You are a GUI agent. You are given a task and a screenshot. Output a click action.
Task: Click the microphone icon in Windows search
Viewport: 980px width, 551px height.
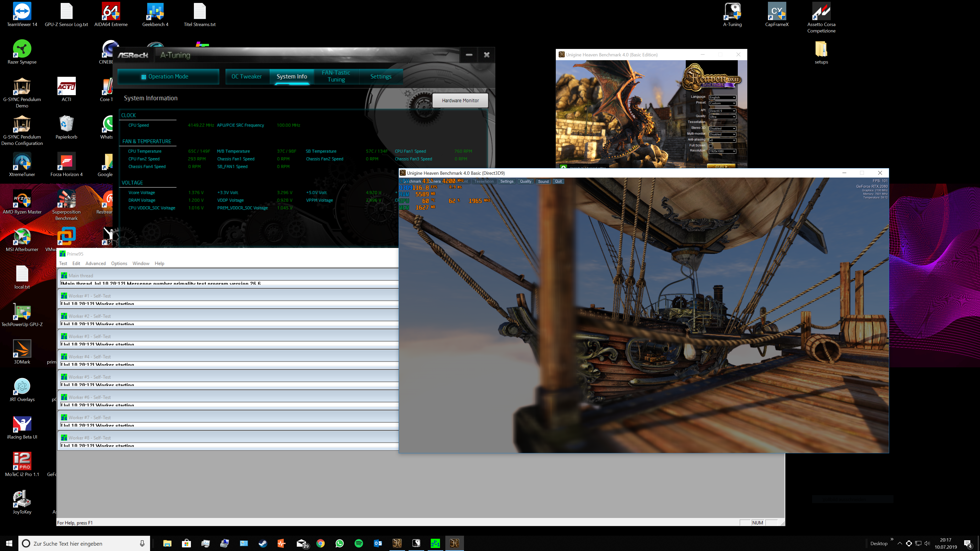pos(142,543)
